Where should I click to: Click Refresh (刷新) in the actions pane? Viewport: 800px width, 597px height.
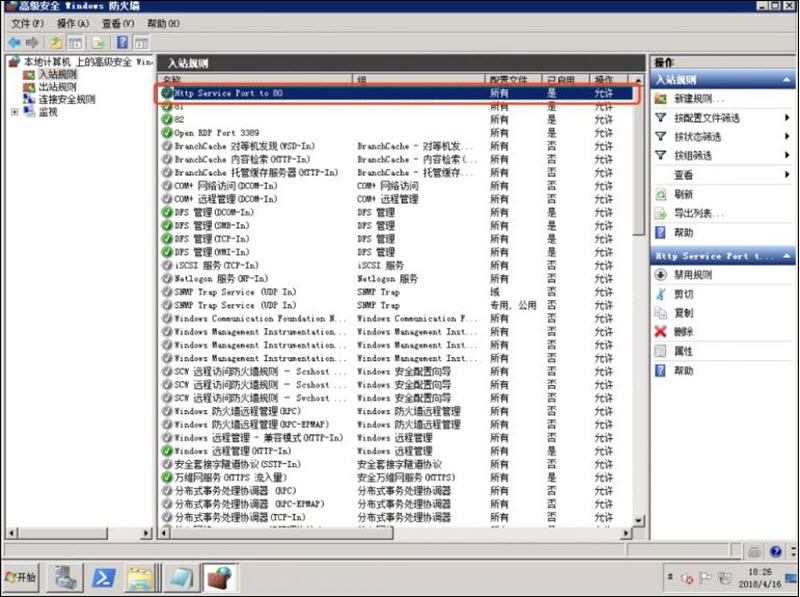point(683,194)
